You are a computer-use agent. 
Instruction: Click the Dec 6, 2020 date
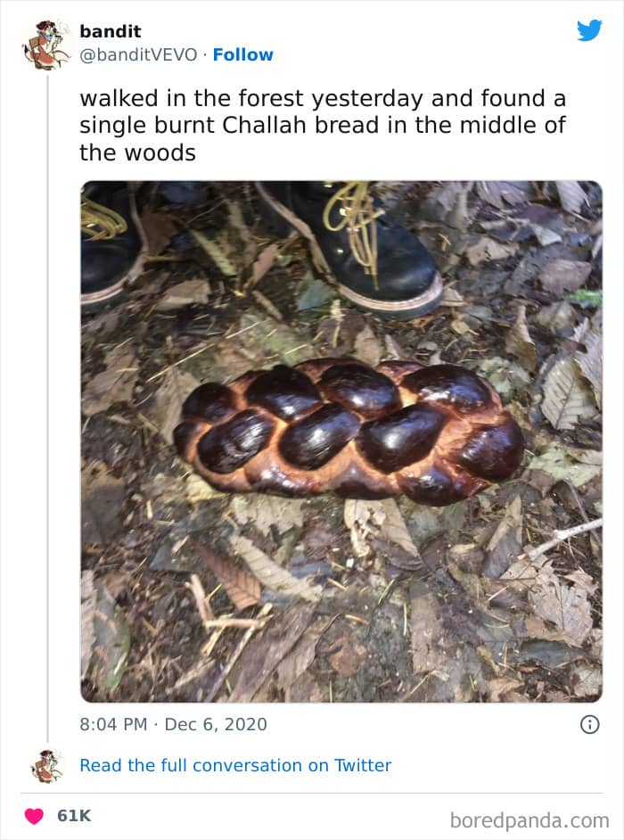pos(216,724)
